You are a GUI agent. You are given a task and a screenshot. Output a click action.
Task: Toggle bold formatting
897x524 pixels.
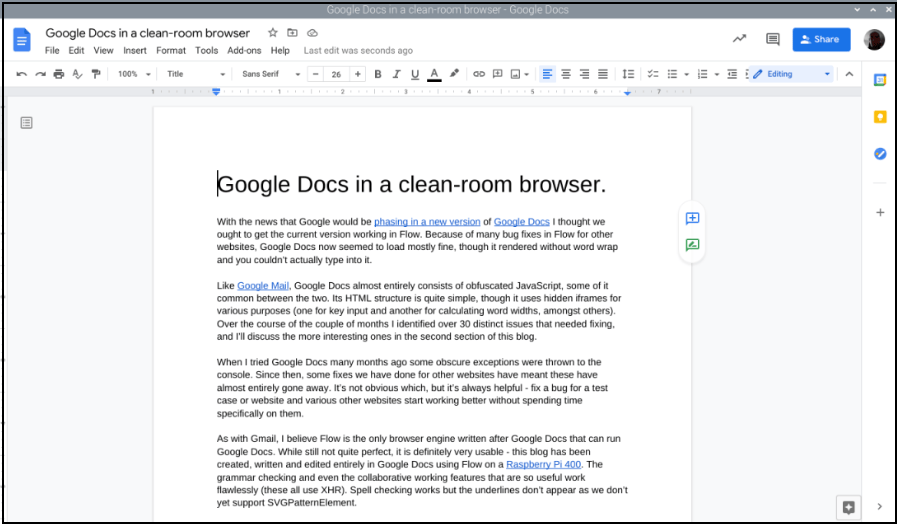[x=378, y=74]
